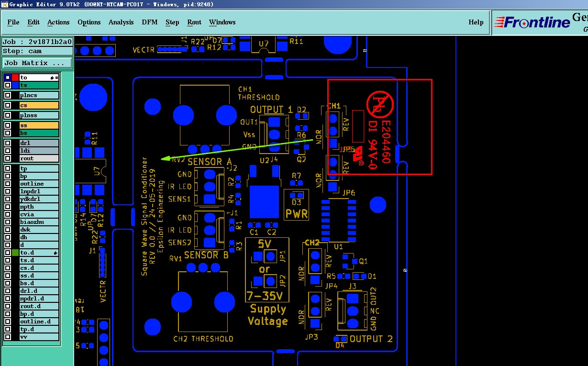Toggle display checkbox for layer to
The height and width of the screenshot is (366, 588).
[8, 78]
